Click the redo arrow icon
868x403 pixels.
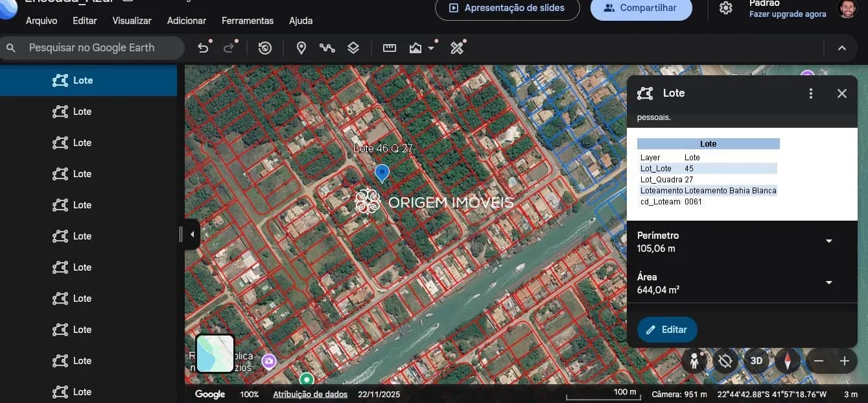229,48
